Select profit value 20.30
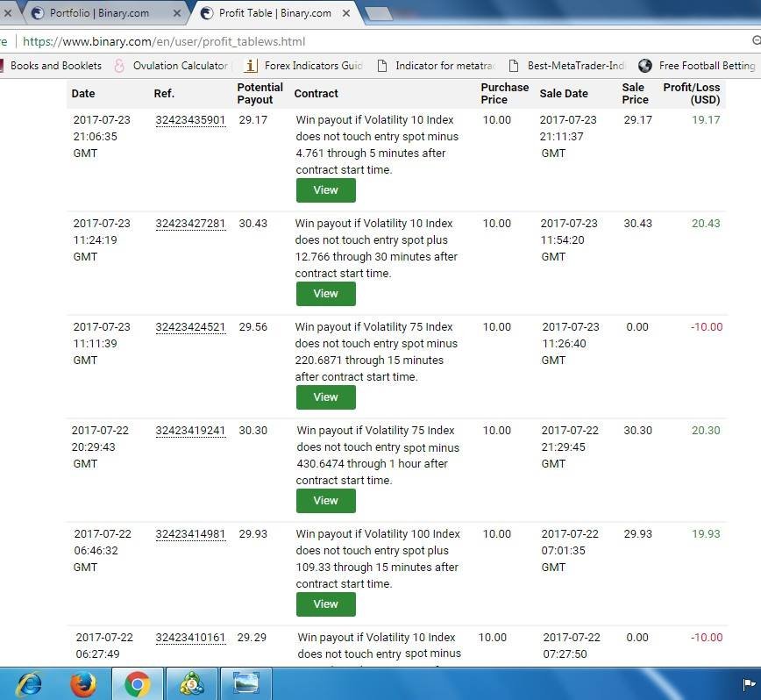The image size is (761, 700). point(706,430)
